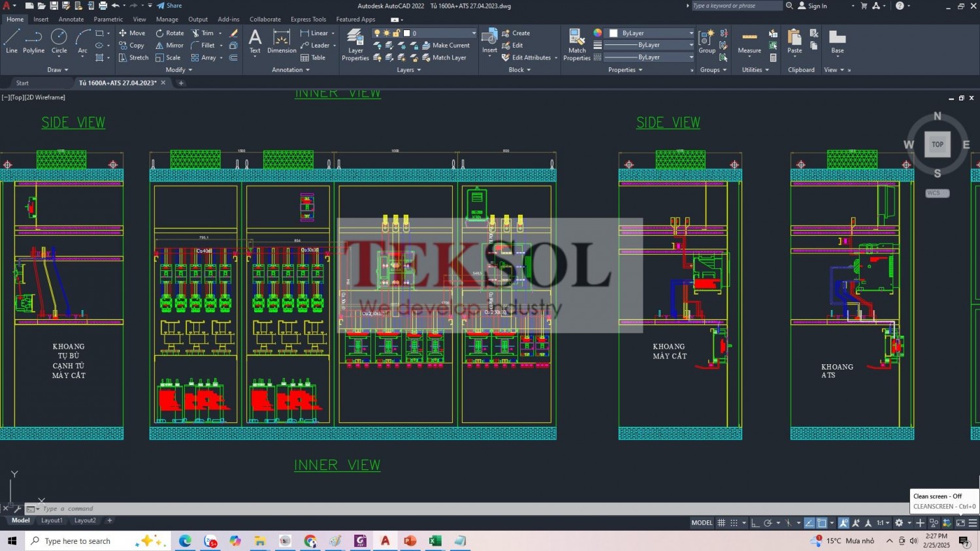Save the drawing from Quick Access toolbar
The width and height of the screenshot is (980, 551).
coord(54,6)
